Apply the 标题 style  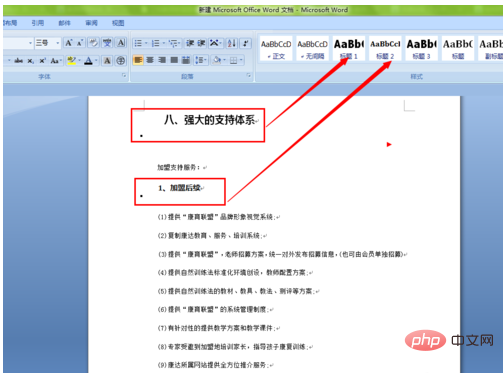pyautogui.click(x=458, y=49)
